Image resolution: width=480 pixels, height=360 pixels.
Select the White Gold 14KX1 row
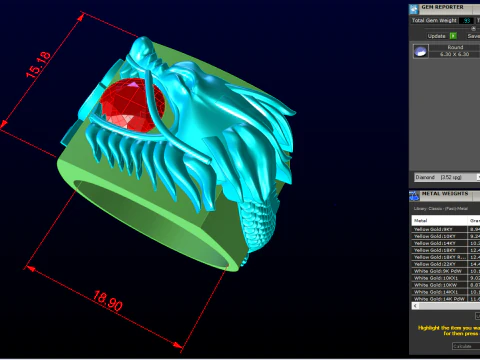click(446, 292)
